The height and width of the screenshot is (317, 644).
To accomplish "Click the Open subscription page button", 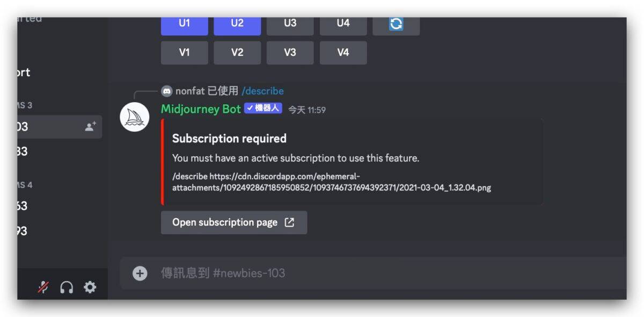I will coord(233,222).
